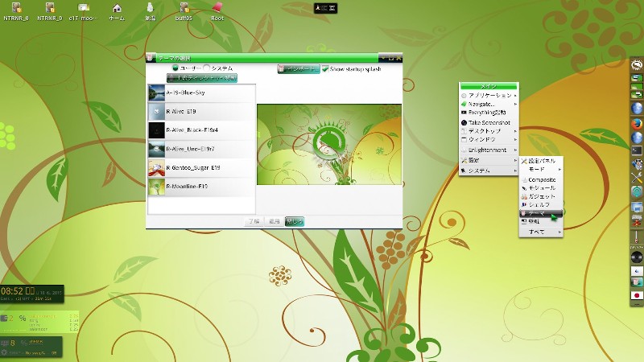This screenshot has width=644, height=362.
Task: Select the R-Alive_Black-E19r4 theme thumbnail
Action: [156, 130]
